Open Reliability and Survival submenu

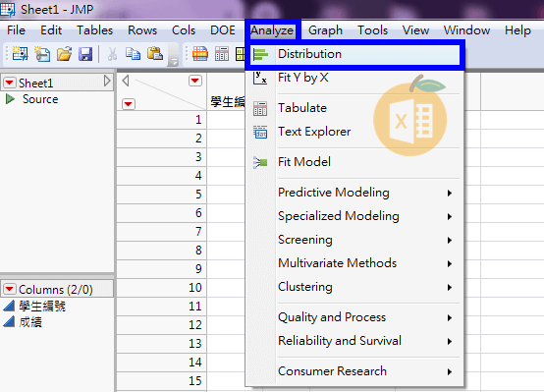point(354,341)
